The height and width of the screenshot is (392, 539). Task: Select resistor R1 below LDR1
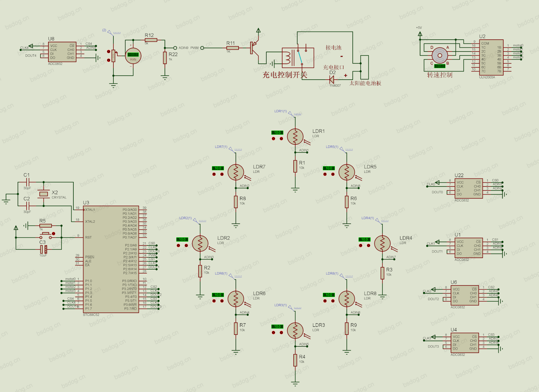(295, 166)
